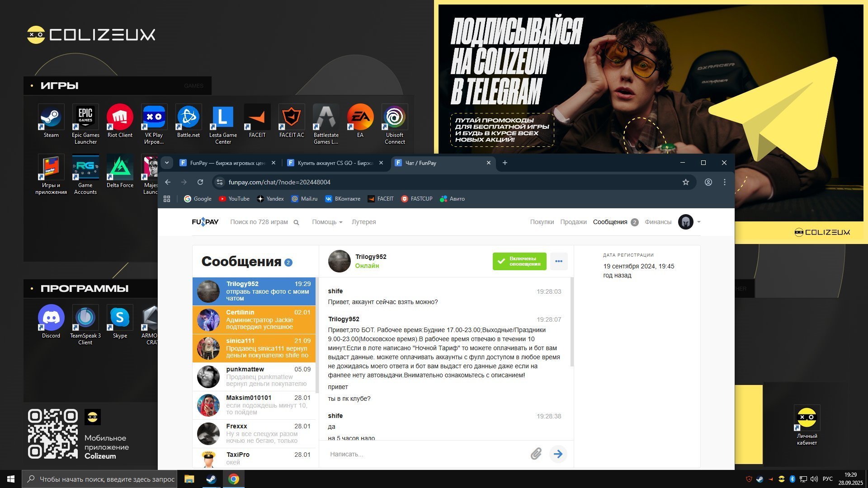Viewport: 868px width, 488px height.
Task: Toggle the Включены оповещения notifications button
Action: pos(519,261)
